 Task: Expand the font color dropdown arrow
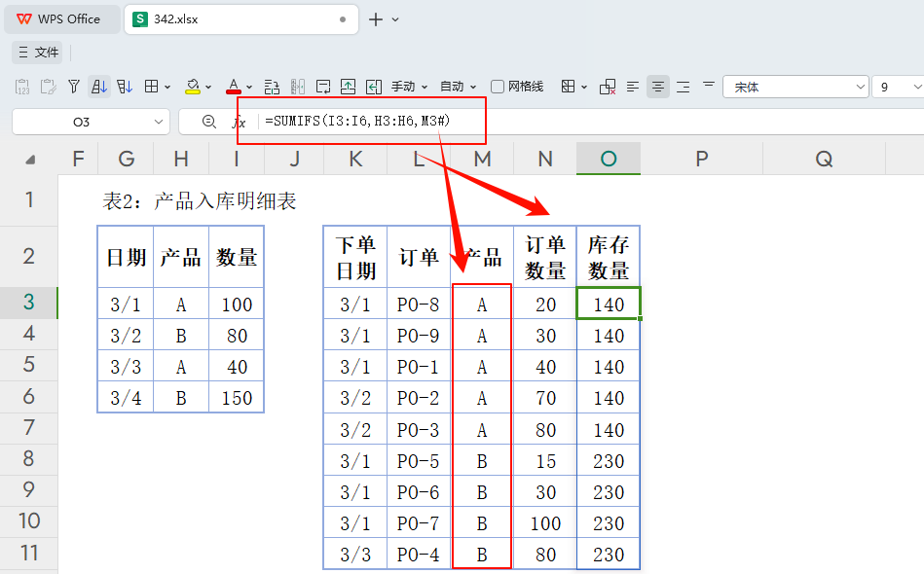[x=248, y=88]
